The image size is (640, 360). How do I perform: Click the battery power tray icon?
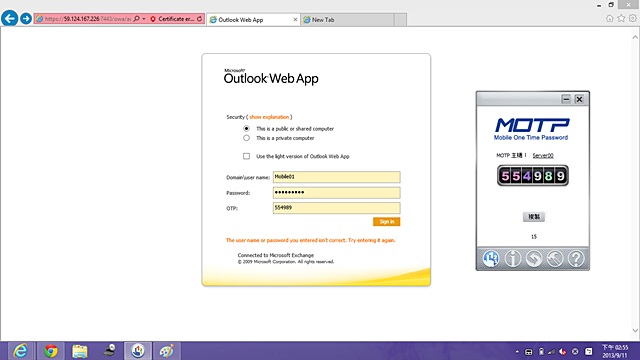click(541, 351)
